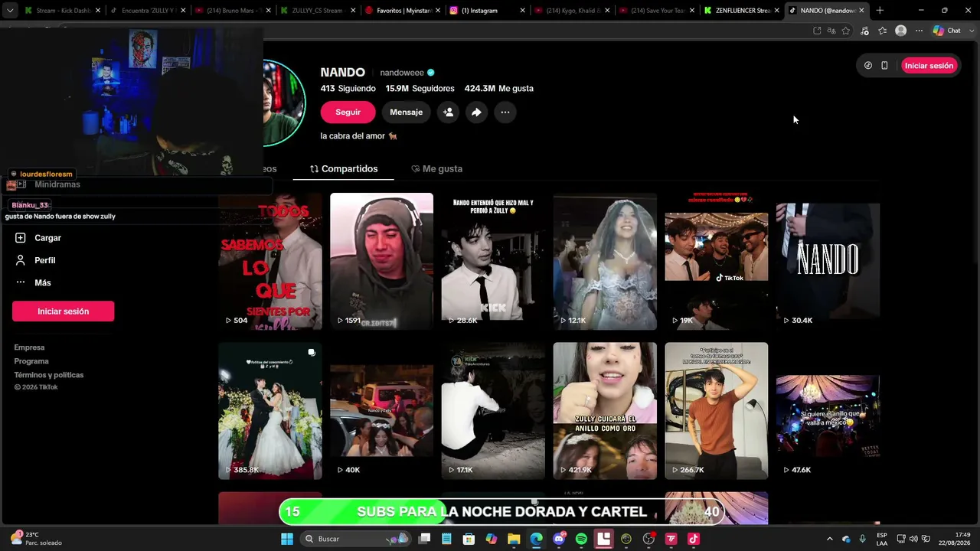
Task: Switch to ZULLYY_CS Stream tab
Action: pos(317,11)
